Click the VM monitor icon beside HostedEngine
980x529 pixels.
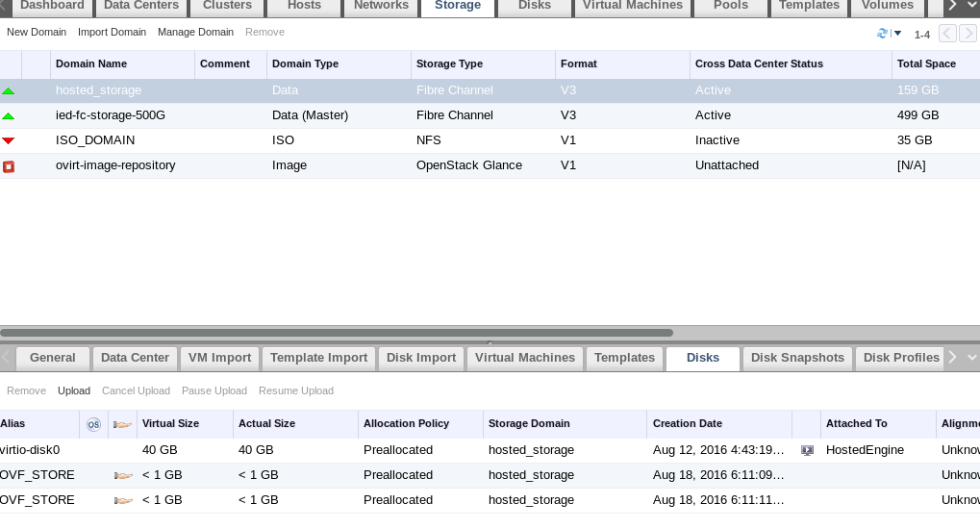click(807, 450)
